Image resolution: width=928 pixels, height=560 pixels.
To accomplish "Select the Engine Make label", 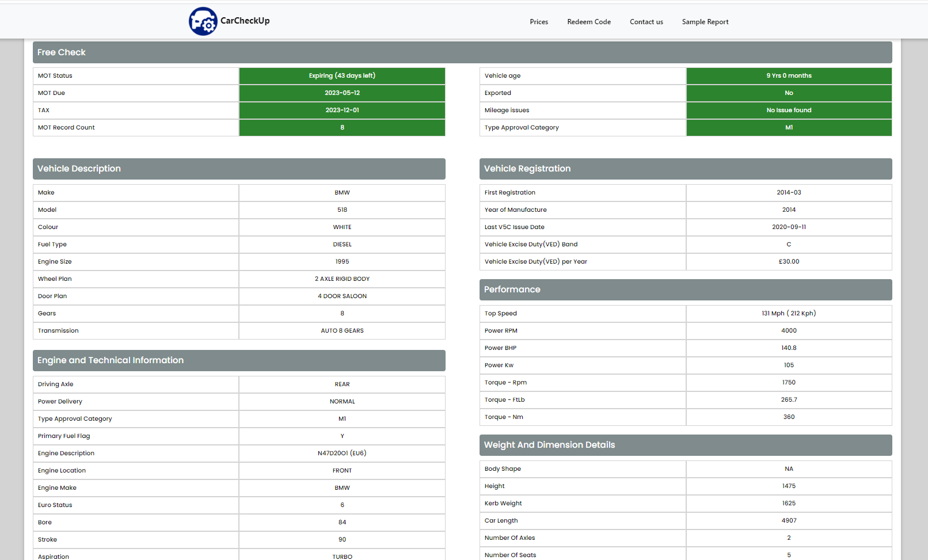I will [57, 488].
